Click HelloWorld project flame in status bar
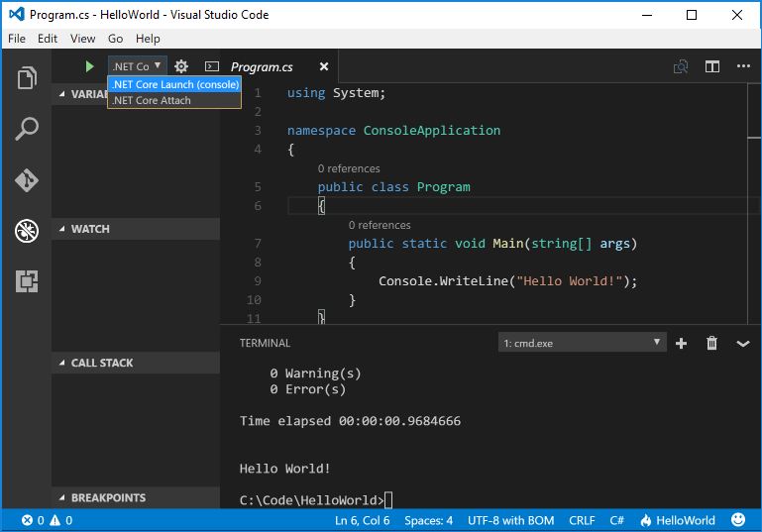762x532 pixels. coord(678,520)
